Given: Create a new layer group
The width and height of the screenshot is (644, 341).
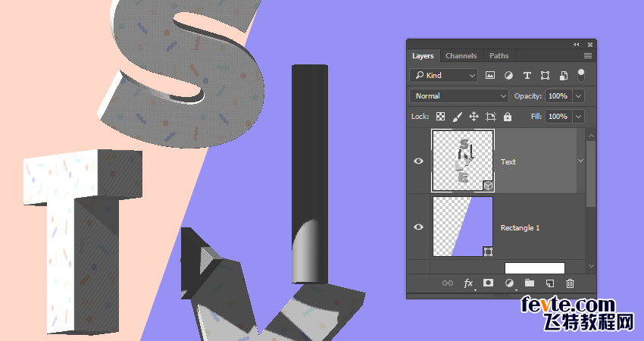Looking at the screenshot, I should (530, 283).
